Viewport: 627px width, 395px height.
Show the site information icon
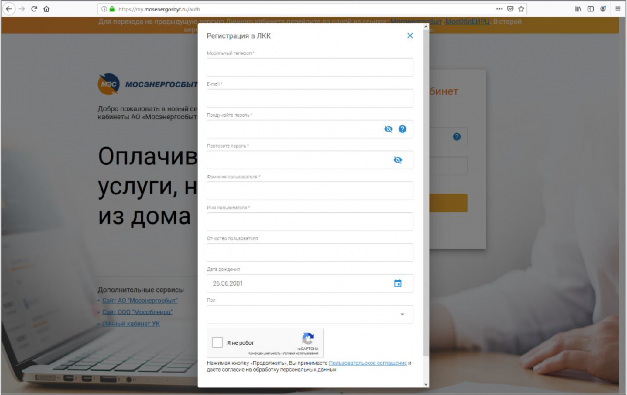(104, 9)
